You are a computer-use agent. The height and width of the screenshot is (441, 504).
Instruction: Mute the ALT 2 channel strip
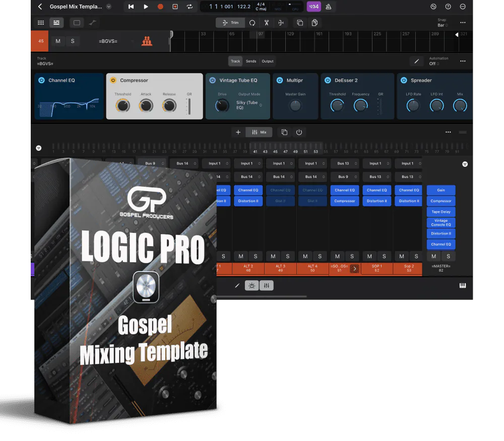[x=241, y=256]
